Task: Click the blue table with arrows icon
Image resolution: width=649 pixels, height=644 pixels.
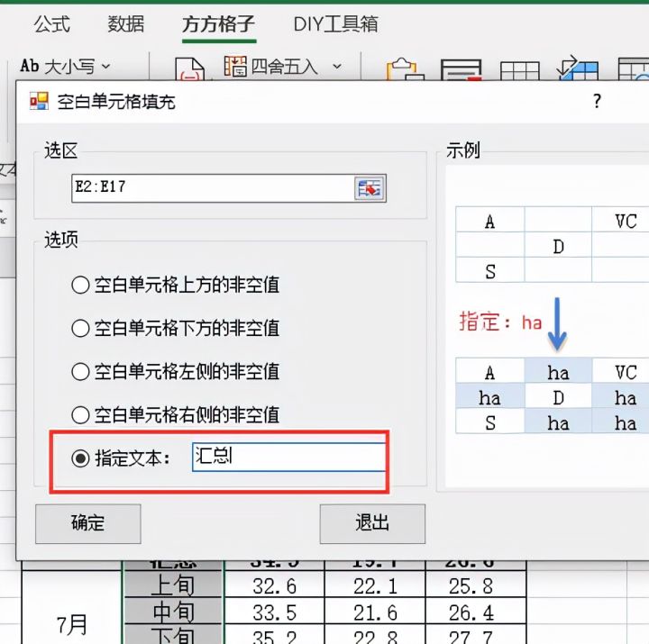Action: pyautogui.click(x=578, y=68)
